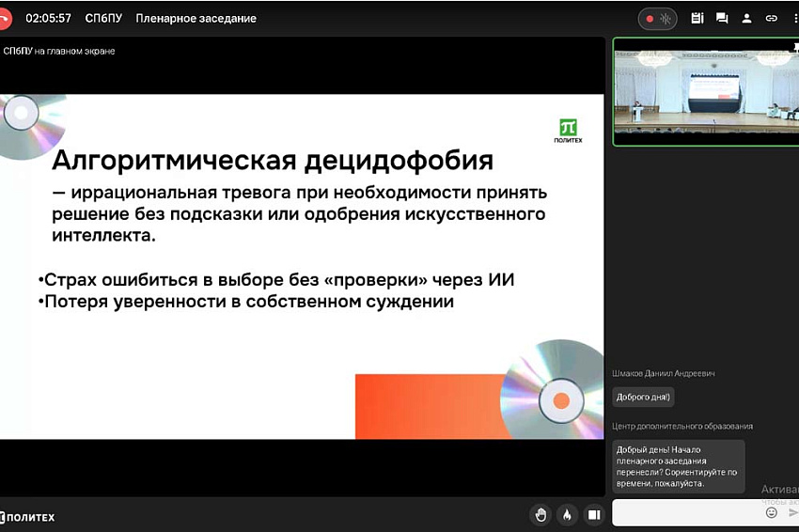The width and height of the screenshot is (799, 532).
Task: Open the emoji picker in chat
Action: (x=772, y=512)
